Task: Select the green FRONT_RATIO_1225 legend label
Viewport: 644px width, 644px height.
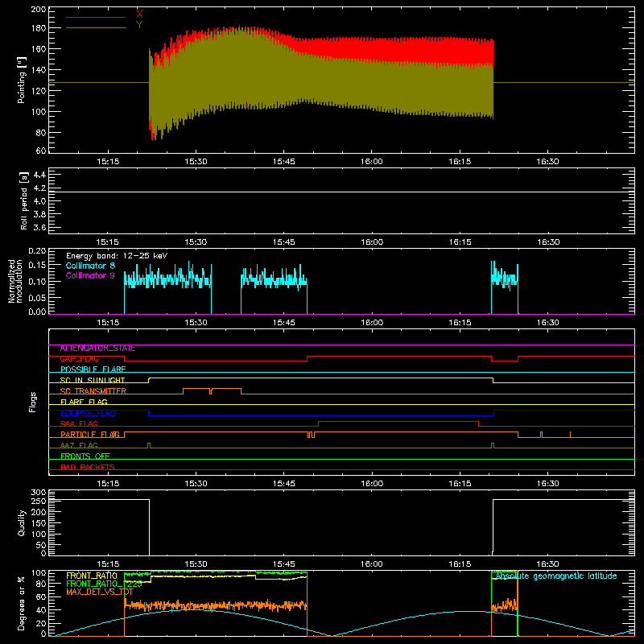Action: 104,584
